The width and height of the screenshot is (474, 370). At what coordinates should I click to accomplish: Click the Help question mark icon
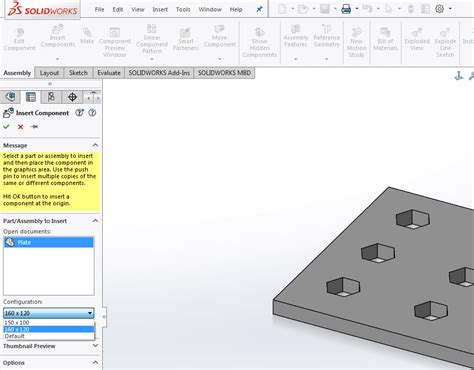tap(92, 113)
